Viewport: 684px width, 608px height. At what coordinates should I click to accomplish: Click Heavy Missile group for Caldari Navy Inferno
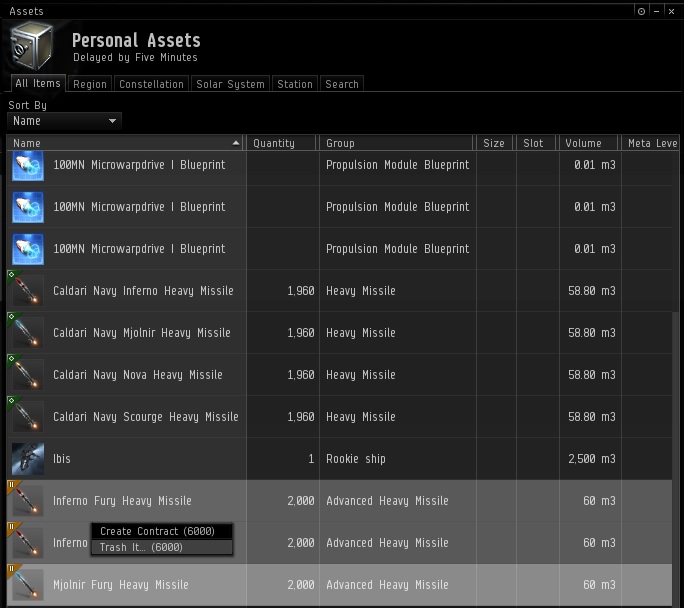coord(361,291)
